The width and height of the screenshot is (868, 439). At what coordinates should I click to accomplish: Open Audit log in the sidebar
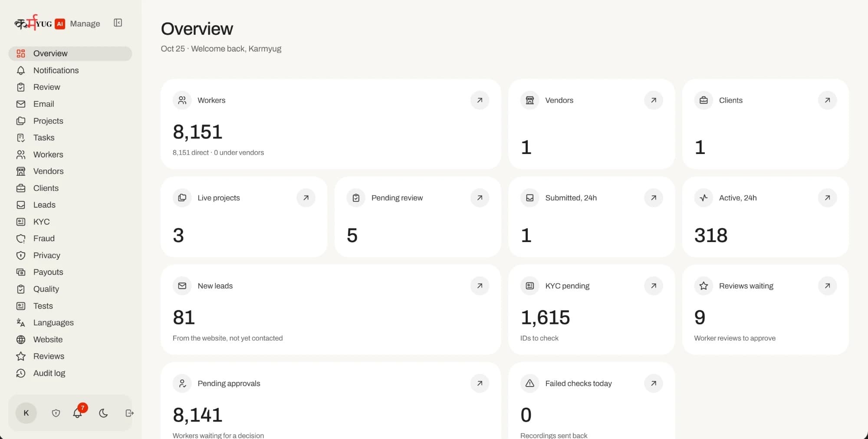(x=70, y=373)
